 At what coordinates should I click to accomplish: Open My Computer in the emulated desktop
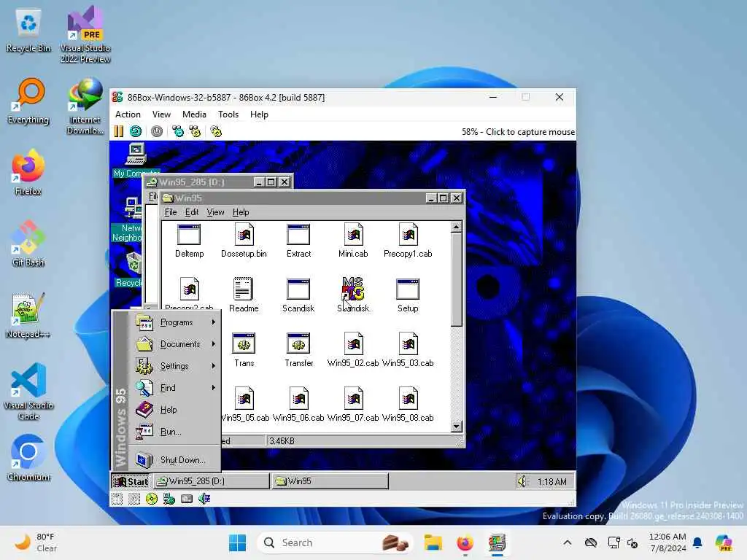tap(136, 160)
